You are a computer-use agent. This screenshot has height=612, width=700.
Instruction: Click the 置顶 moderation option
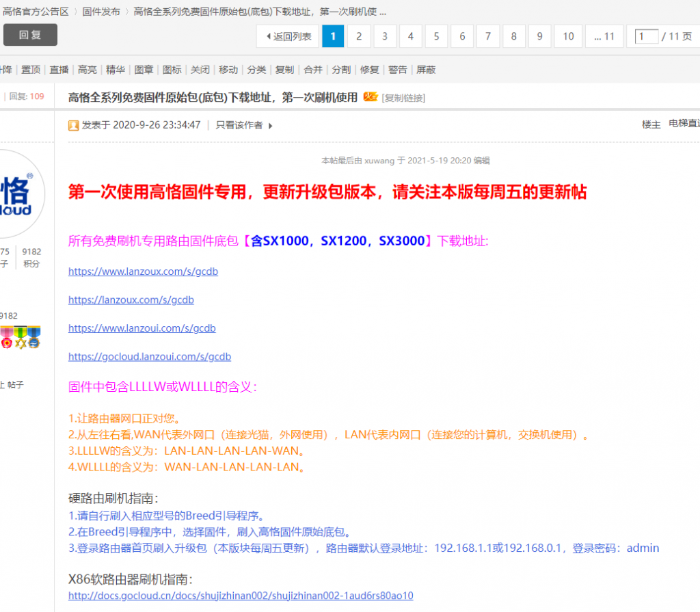coord(31,70)
